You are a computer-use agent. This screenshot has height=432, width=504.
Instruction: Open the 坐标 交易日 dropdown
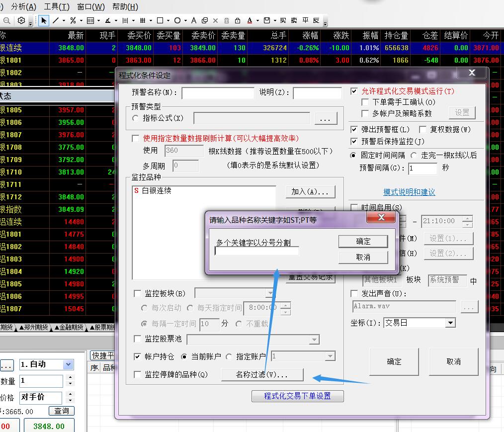click(x=450, y=323)
